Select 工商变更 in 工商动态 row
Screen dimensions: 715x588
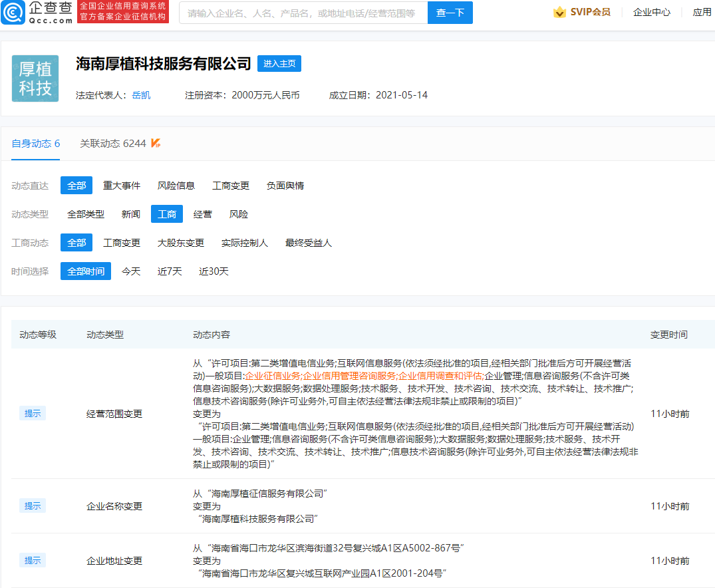point(122,243)
